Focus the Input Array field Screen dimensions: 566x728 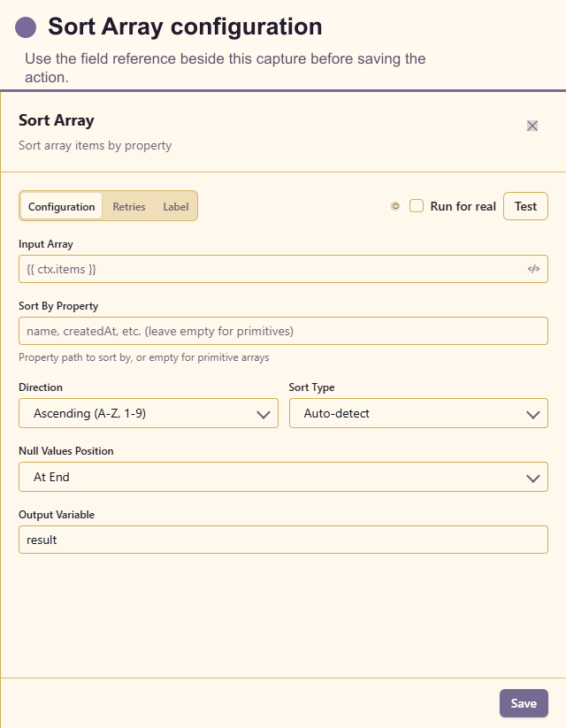(283, 269)
